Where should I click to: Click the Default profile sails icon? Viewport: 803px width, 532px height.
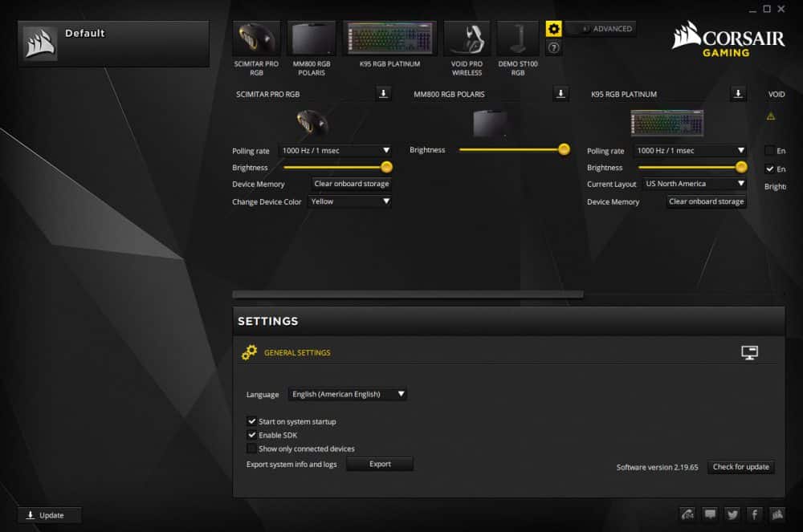coord(40,43)
